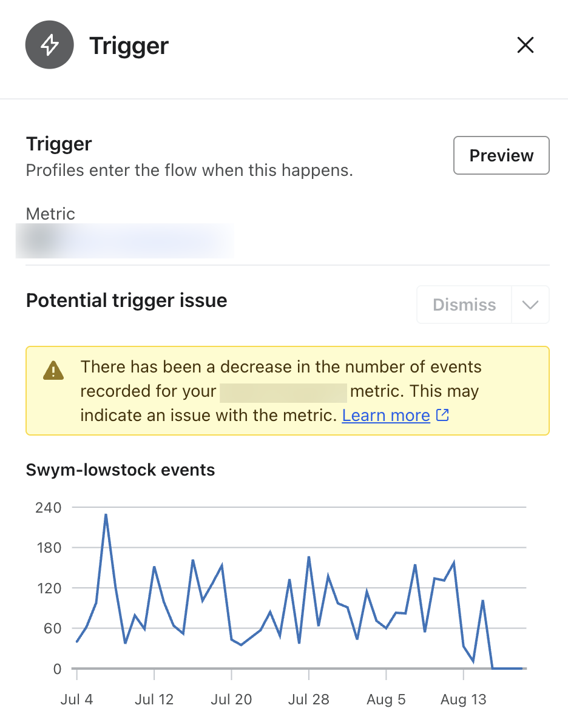The image size is (568, 728).
Task: Click the Jul 28 x-axis label
Action: coord(309,699)
